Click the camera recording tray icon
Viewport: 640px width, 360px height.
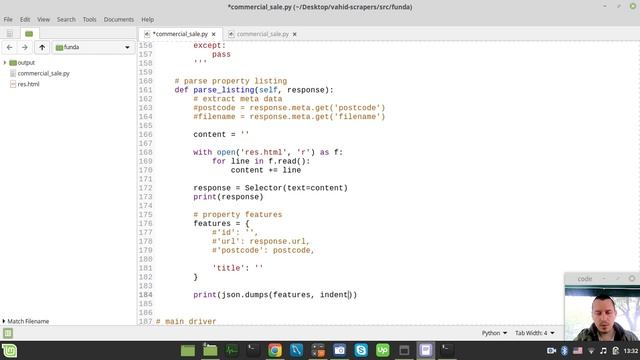coord(551,351)
